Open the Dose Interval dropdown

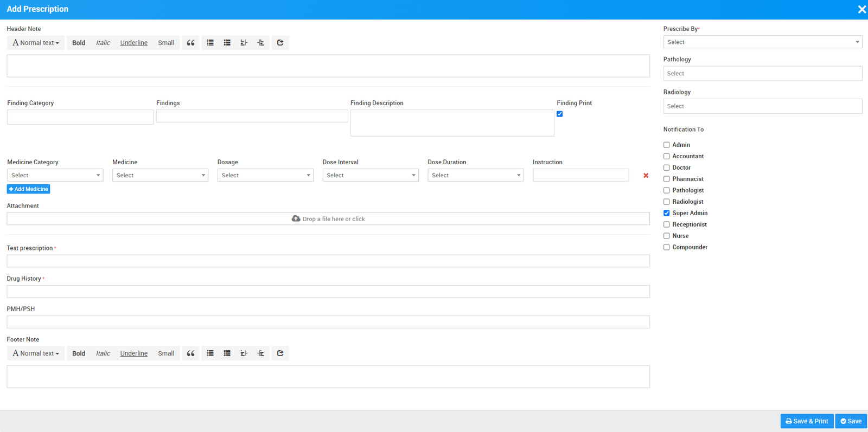pos(370,176)
